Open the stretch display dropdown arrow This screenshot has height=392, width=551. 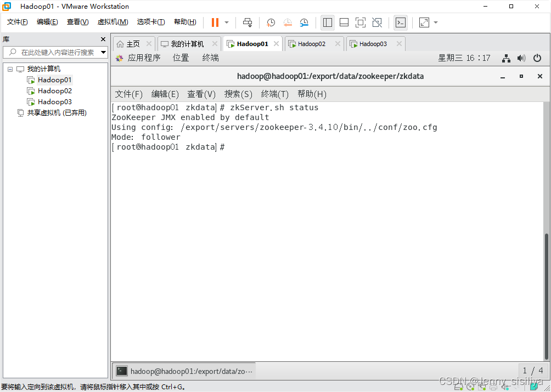(436, 22)
